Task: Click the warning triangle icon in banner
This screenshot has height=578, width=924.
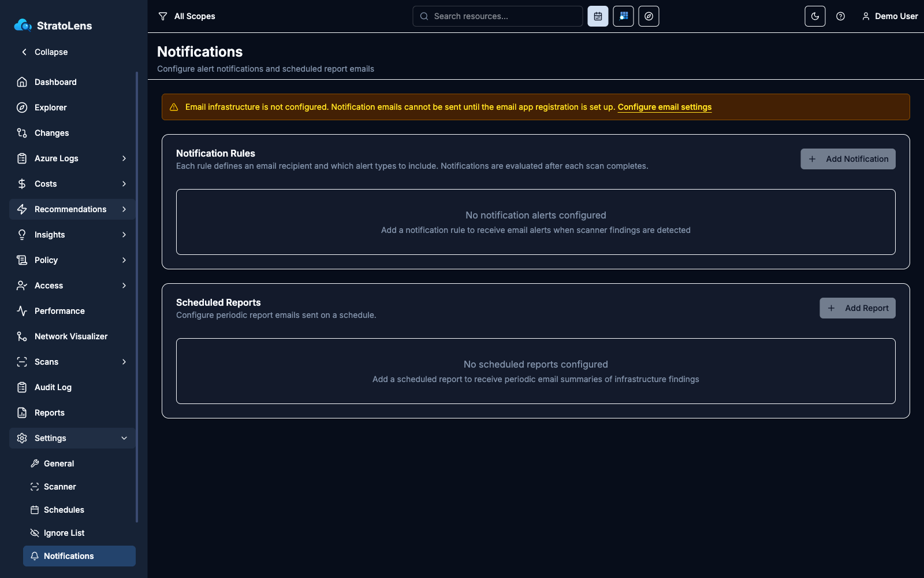Action: (x=174, y=107)
